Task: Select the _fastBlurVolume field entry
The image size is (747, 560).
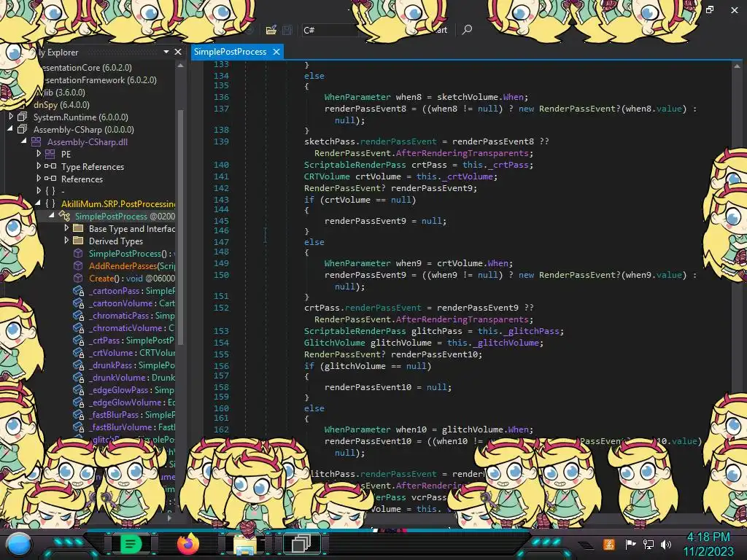Action: (131, 427)
